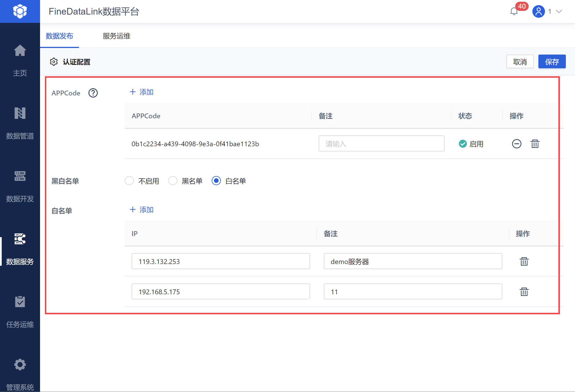Disable the APPCode with minus circle icon

click(x=516, y=144)
